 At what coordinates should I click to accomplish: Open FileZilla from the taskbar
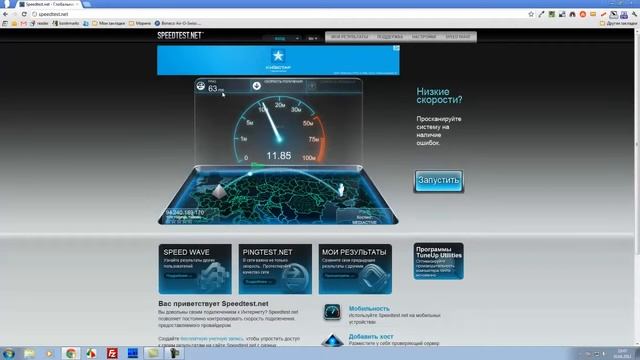[x=112, y=353]
